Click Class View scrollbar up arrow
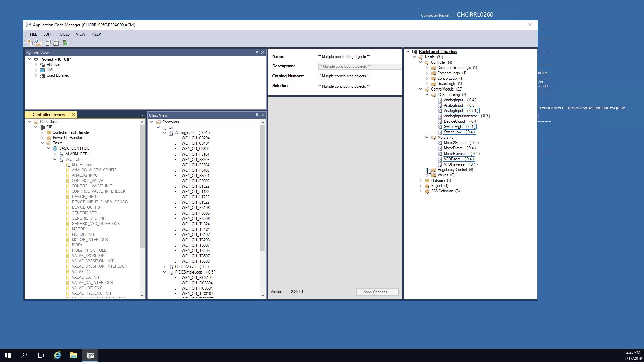Viewport: 644px width, 362px height. click(x=263, y=122)
